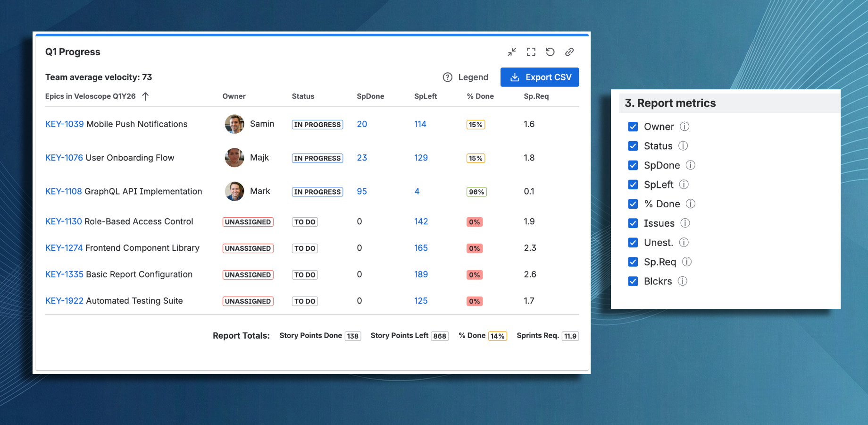Show info for the % Done metric

pos(691,204)
